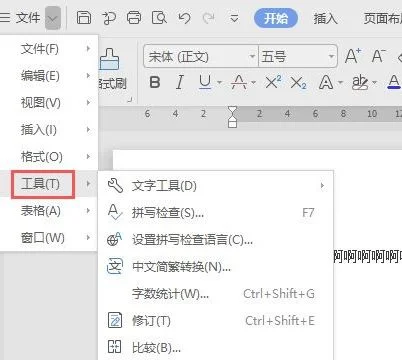The height and width of the screenshot is (360, 402).
Task: Open the 编辑(E) submenu
Action: coord(49,76)
